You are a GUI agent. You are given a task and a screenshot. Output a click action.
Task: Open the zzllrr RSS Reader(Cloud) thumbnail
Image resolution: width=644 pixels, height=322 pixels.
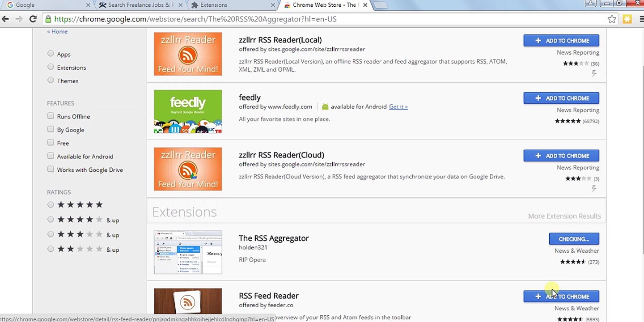pos(188,169)
